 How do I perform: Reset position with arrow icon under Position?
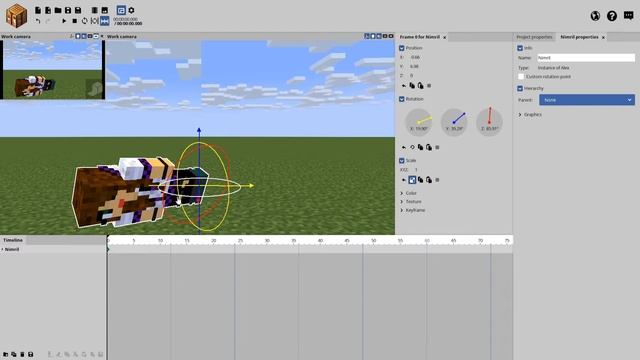[404, 86]
